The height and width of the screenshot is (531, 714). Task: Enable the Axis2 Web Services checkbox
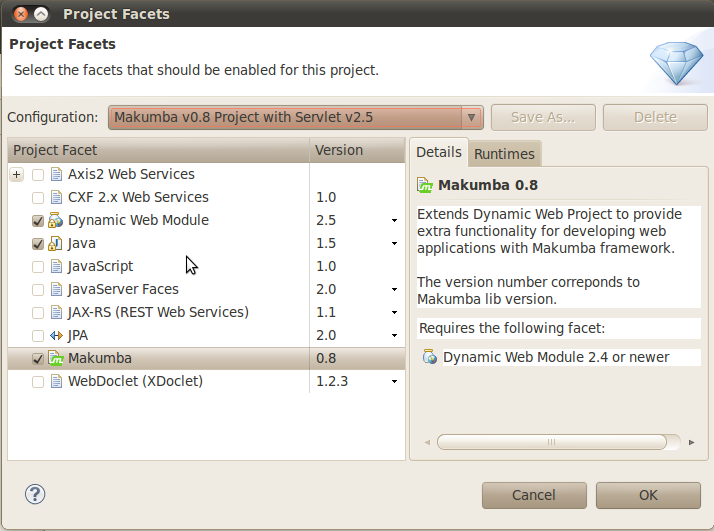(38, 175)
